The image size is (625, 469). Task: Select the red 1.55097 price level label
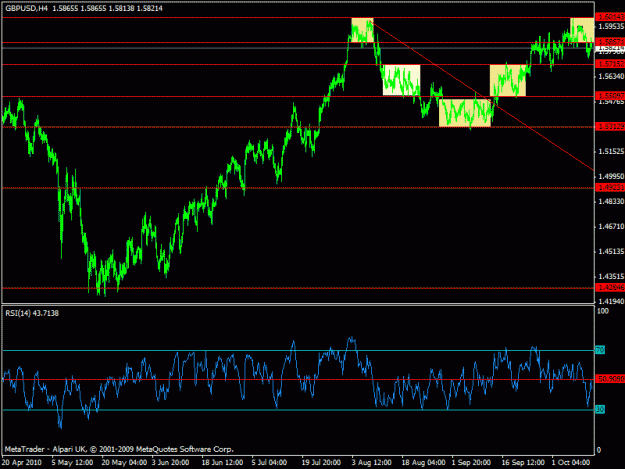pyautogui.click(x=610, y=96)
